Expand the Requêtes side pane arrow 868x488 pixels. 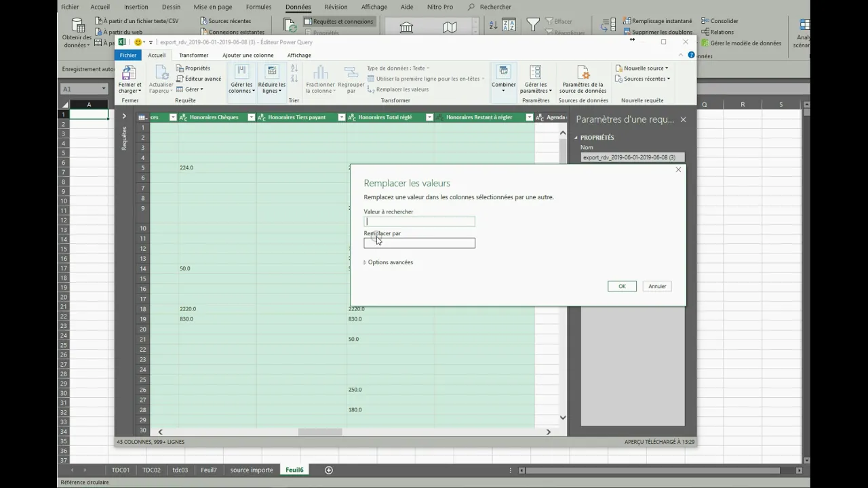coord(124,116)
